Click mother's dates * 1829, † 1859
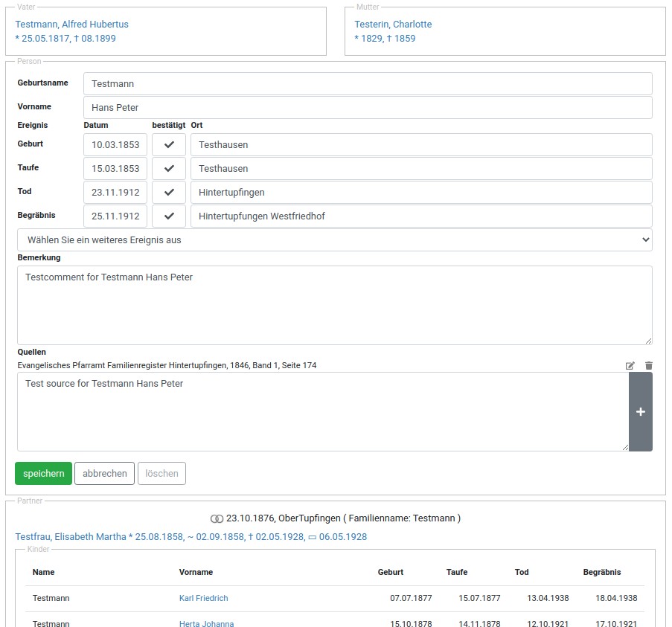 [385, 39]
